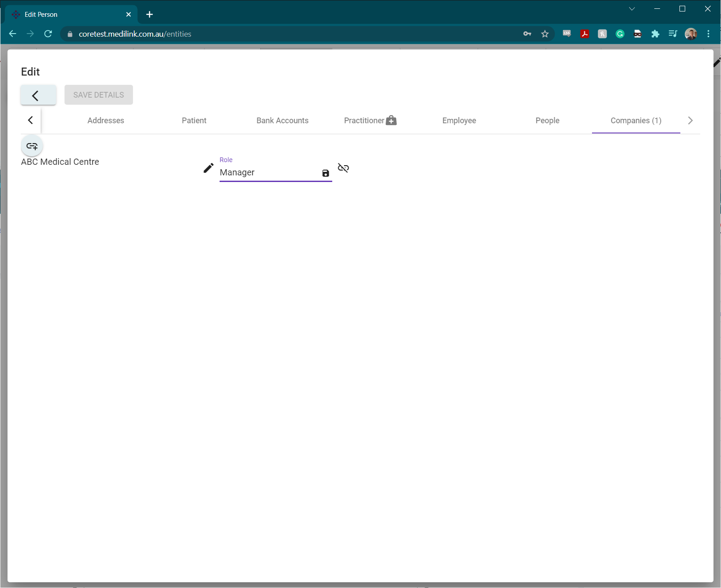Click the link company icon button
Screen dimensions: 721x588
pos(32,146)
